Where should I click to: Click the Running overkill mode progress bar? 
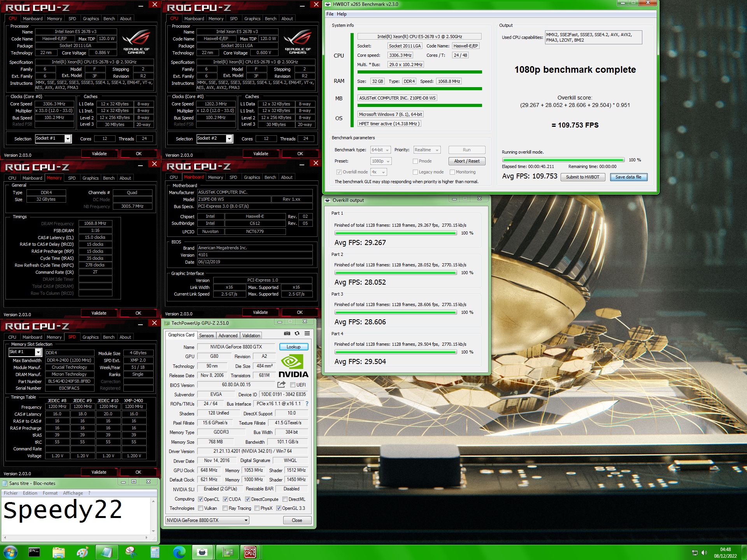(563, 160)
